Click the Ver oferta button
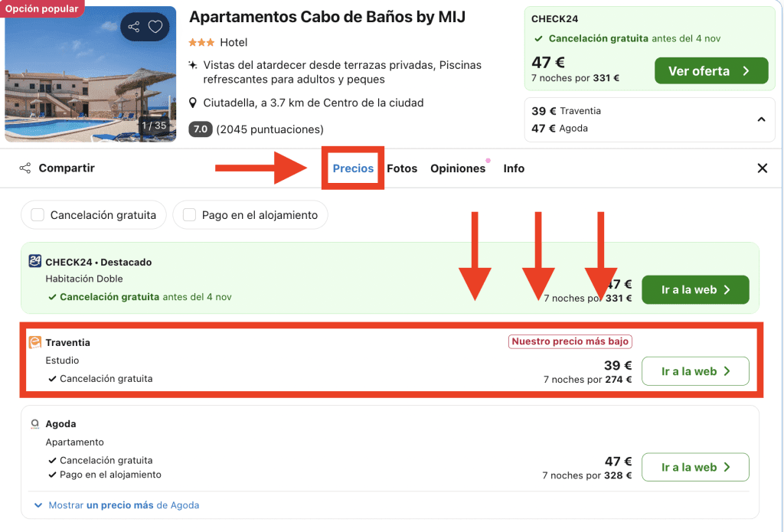 710,71
